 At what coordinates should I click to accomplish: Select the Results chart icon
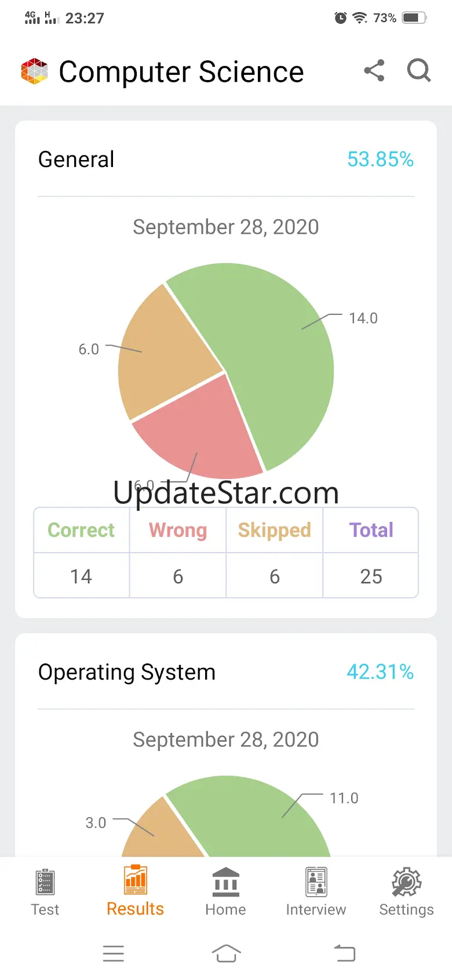coord(136,880)
